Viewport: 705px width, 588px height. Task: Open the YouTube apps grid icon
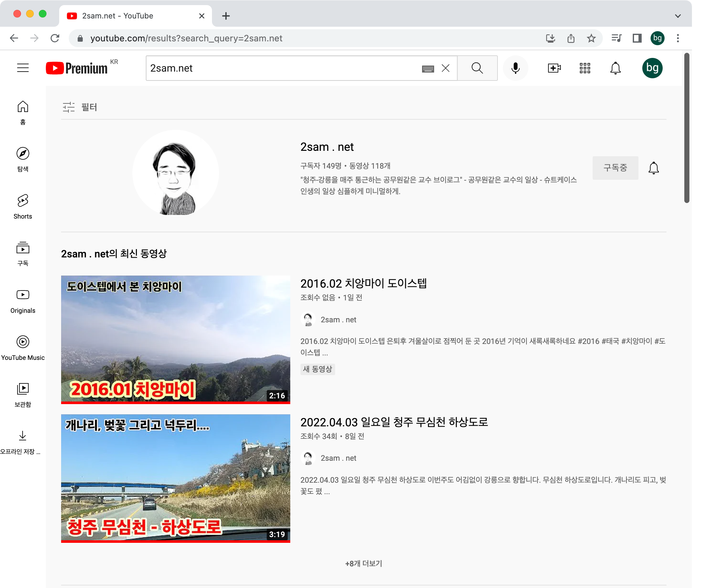click(584, 68)
